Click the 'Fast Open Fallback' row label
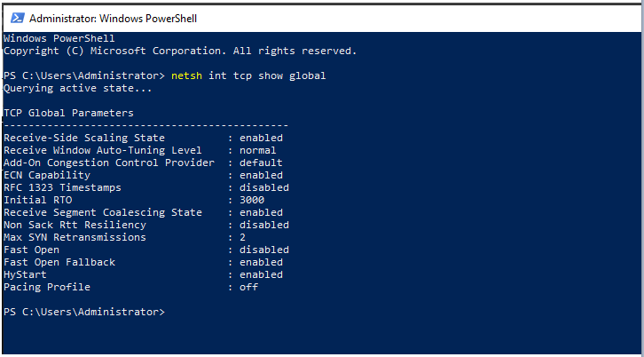This screenshot has width=644, height=357. 59,262
